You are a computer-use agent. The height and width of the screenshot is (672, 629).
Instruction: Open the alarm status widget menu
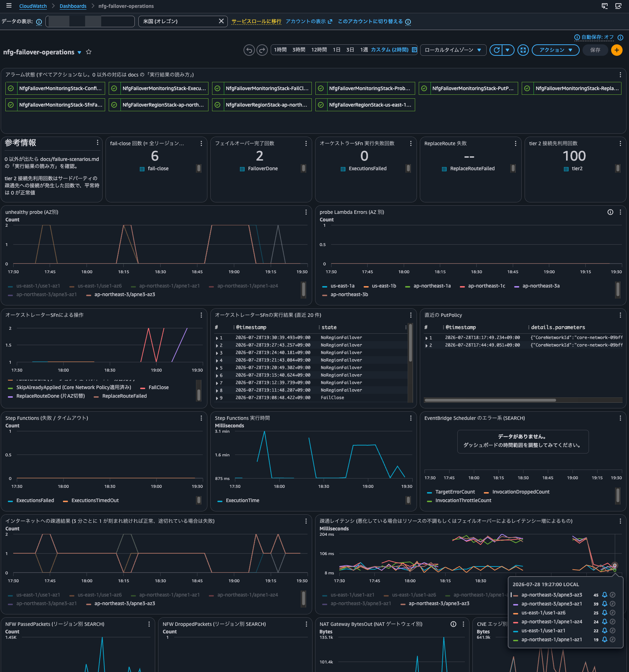tap(620, 75)
